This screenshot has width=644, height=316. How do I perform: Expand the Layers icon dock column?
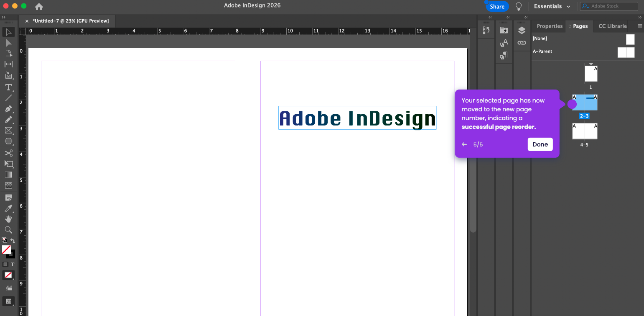click(525, 17)
